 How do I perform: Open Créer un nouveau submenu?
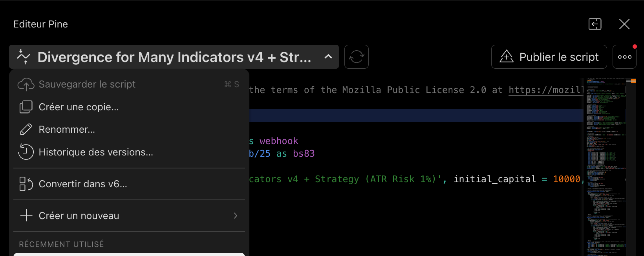pos(129,216)
